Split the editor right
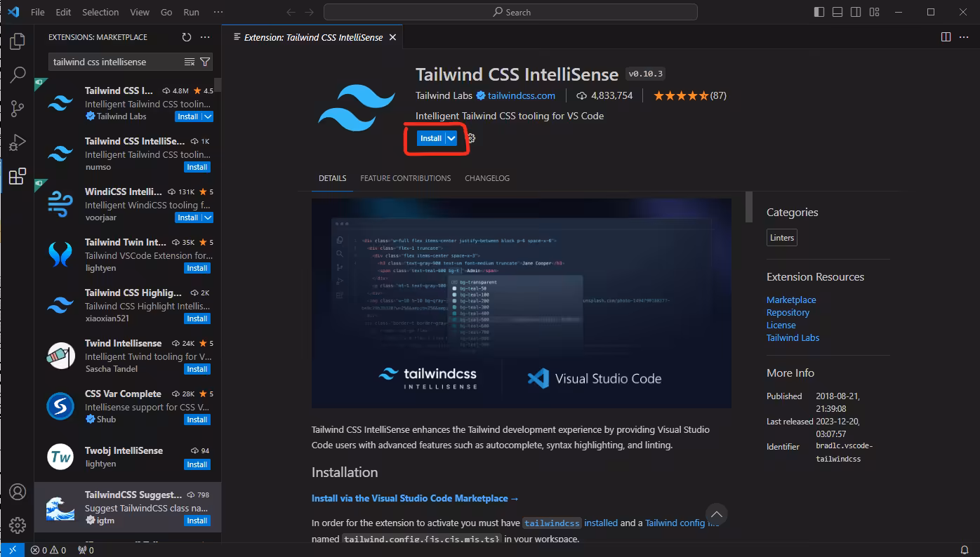This screenshot has width=980, height=557. [x=946, y=37]
